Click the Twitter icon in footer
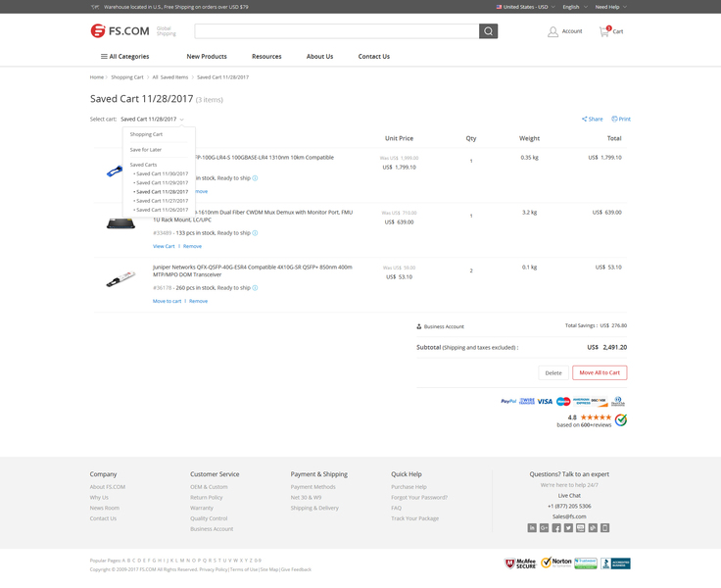The image size is (721, 588). [x=568, y=527]
